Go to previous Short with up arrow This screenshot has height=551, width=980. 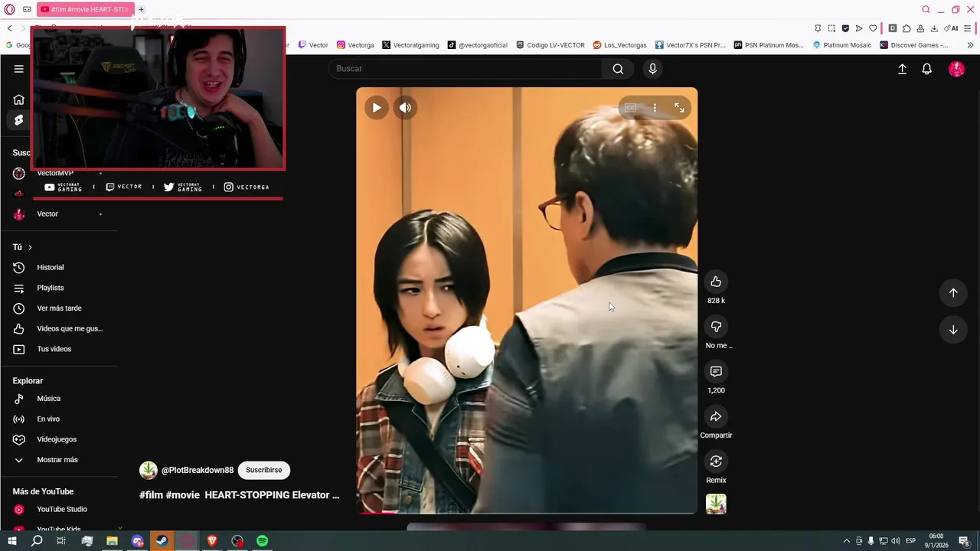click(x=953, y=292)
